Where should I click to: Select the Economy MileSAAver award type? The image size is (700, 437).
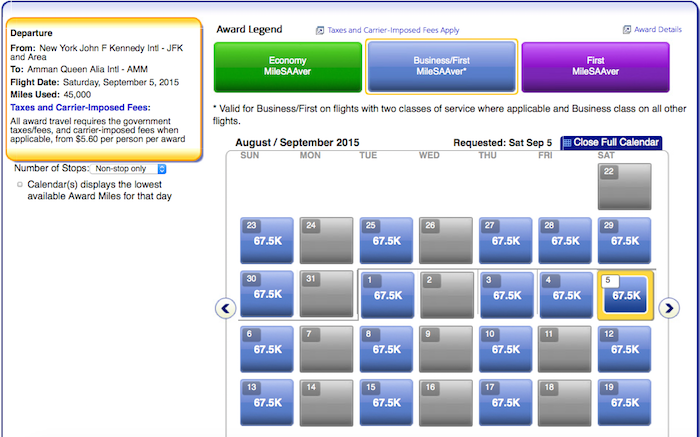(x=288, y=67)
